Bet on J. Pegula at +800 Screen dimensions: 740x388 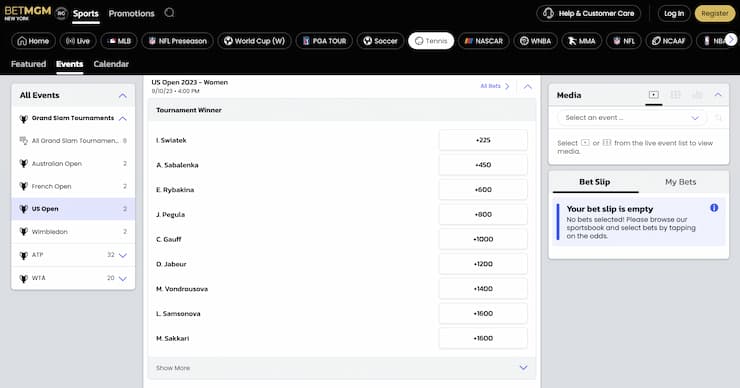click(x=483, y=214)
